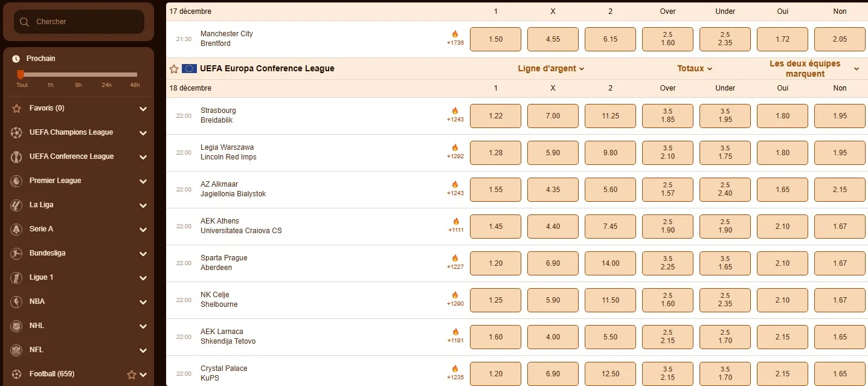This screenshot has height=386, width=868.
Task: Bet on Manchester City win at 1.50
Action: (495, 39)
